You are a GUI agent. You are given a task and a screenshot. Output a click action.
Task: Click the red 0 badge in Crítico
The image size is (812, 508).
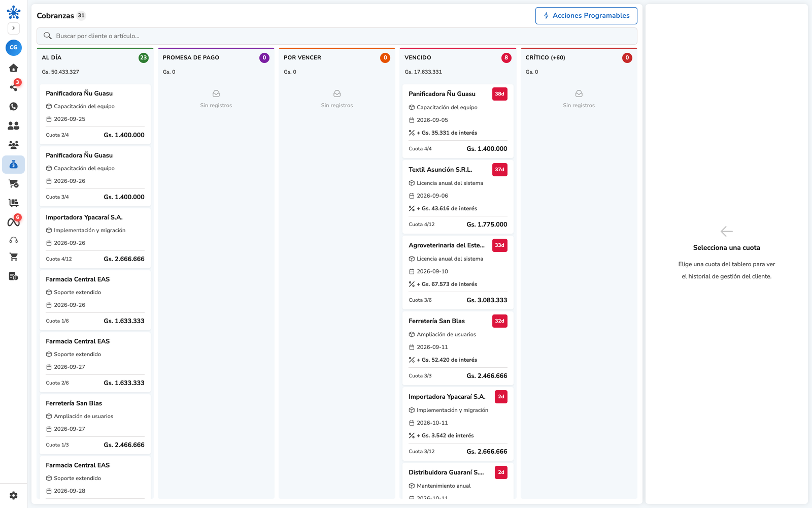pyautogui.click(x=627, y=58)
